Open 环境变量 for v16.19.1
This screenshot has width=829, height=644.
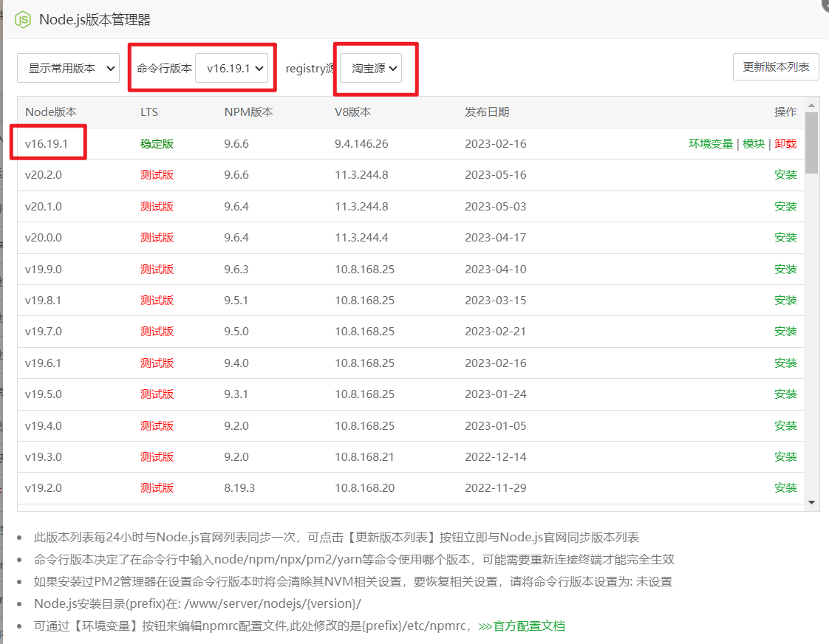pyautogui.click(x=711, y=144)
